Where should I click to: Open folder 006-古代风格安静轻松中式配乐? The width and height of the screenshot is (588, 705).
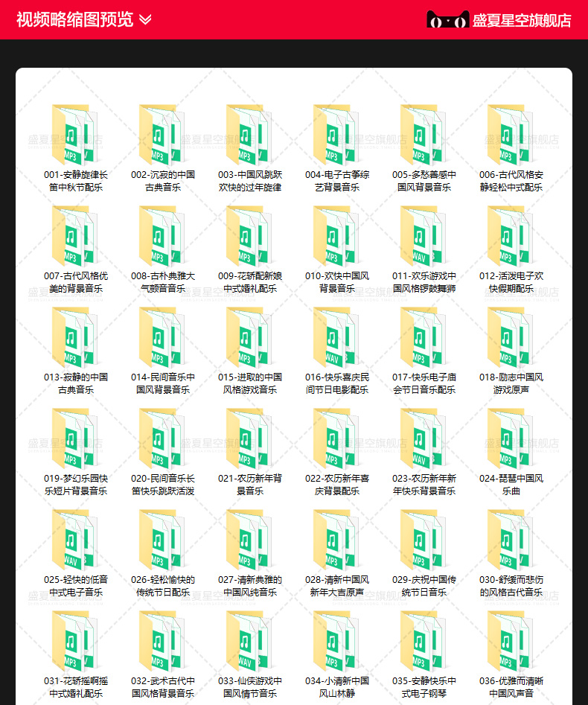511,135
